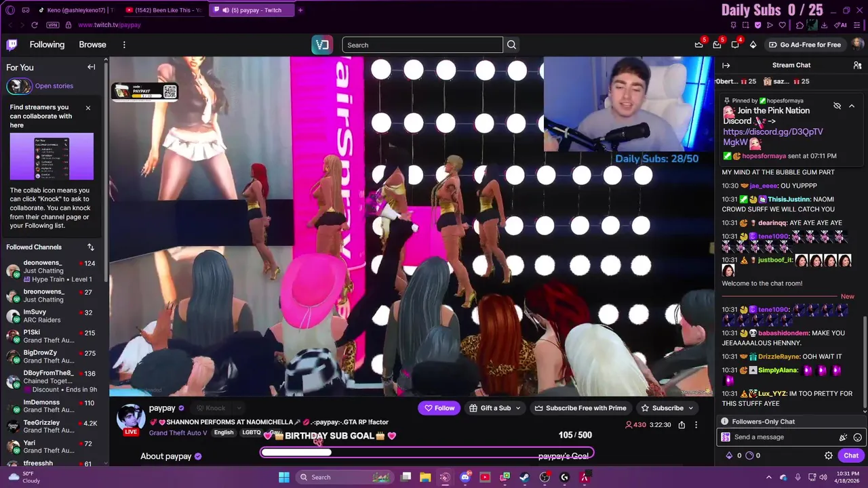Open stream more options next to share

(696, 425)
